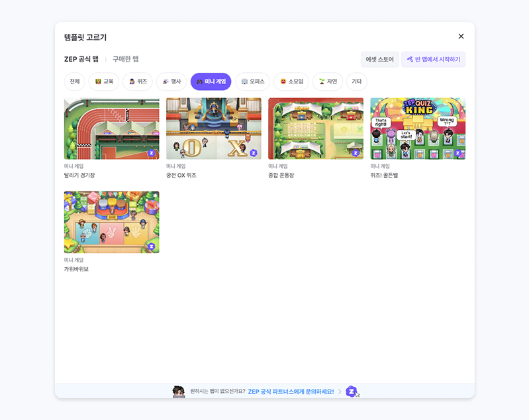The height and width of the screenshot is (420, 529).
Task: Select the 자연 category filter
Action: pos(328,81)
